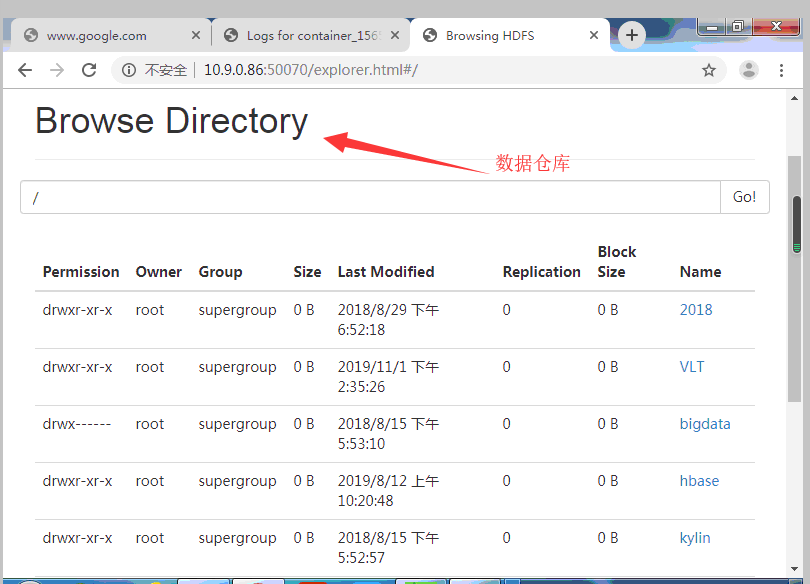The height and width of the screenshot is (584, 810).
Task: Open the hbase directory link
Action: [x=699, y=481]
